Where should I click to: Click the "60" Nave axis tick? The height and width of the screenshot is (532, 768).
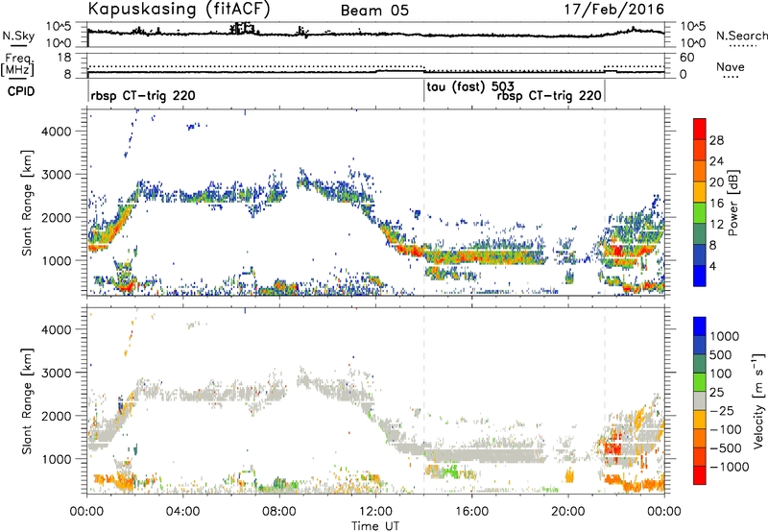tap(686, 58)
